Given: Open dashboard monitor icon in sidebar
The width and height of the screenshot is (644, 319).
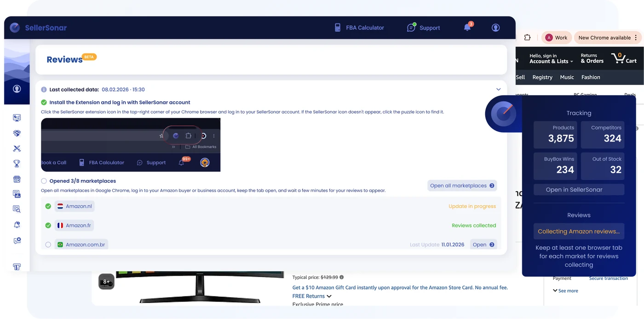Looking at the screenshot, I should point(17,118).
